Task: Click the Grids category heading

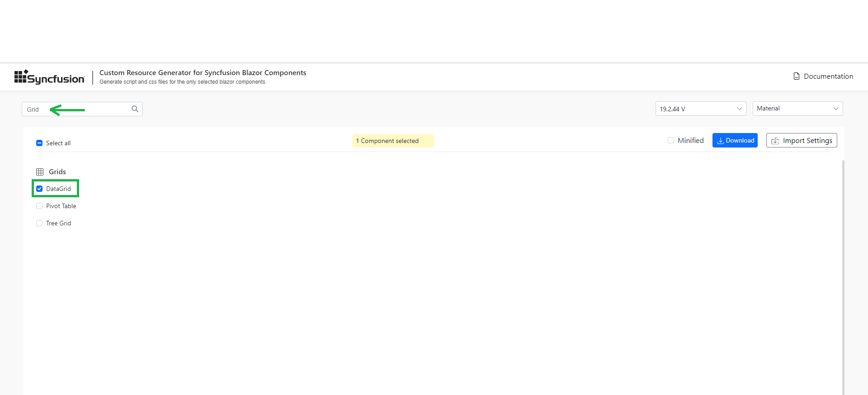Action: click(57, 172)
